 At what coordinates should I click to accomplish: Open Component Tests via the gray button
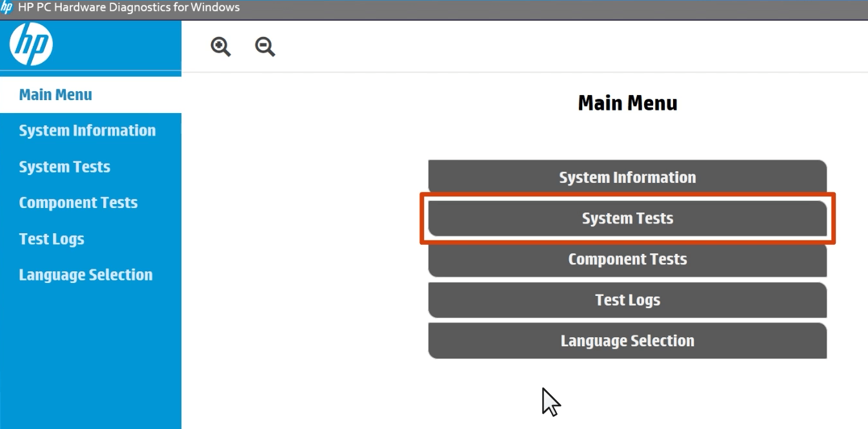click(627, 260)
